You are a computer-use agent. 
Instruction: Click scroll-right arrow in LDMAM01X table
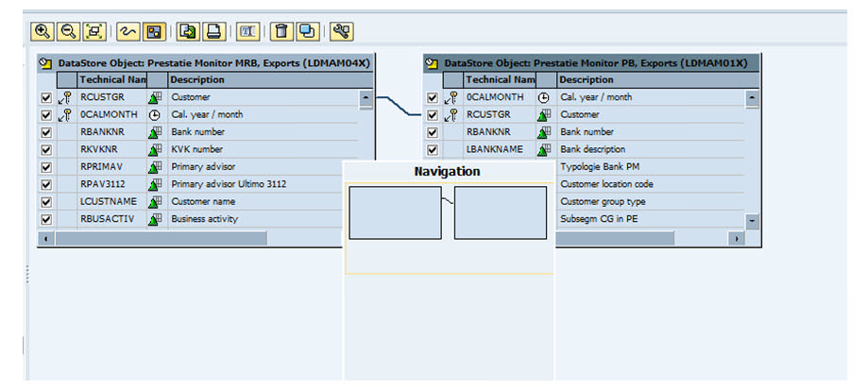point(734,239)
